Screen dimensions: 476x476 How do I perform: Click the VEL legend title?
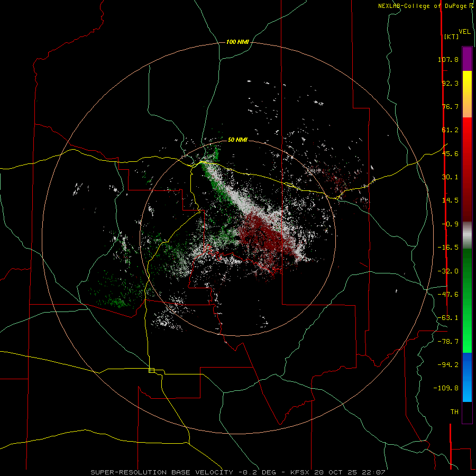point(464,32)
